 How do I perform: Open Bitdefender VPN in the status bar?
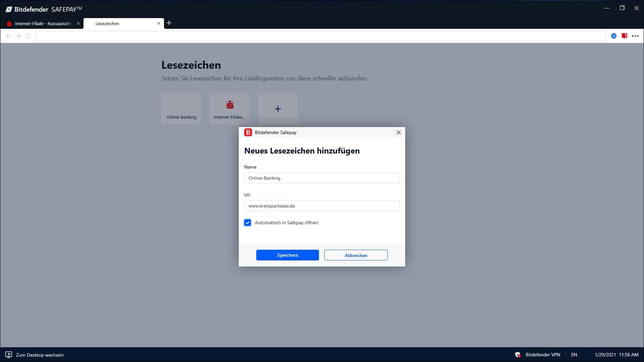(543, 355)
